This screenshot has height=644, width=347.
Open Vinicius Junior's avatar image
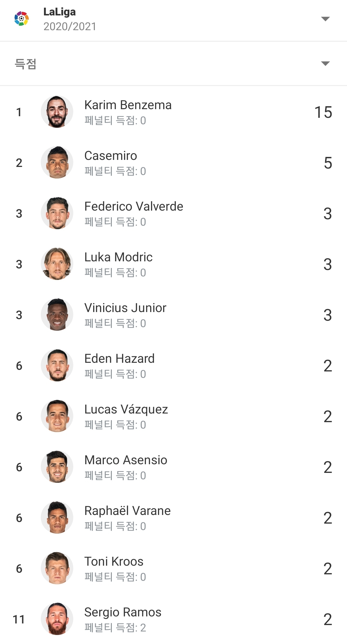click(x=57, y=315)
